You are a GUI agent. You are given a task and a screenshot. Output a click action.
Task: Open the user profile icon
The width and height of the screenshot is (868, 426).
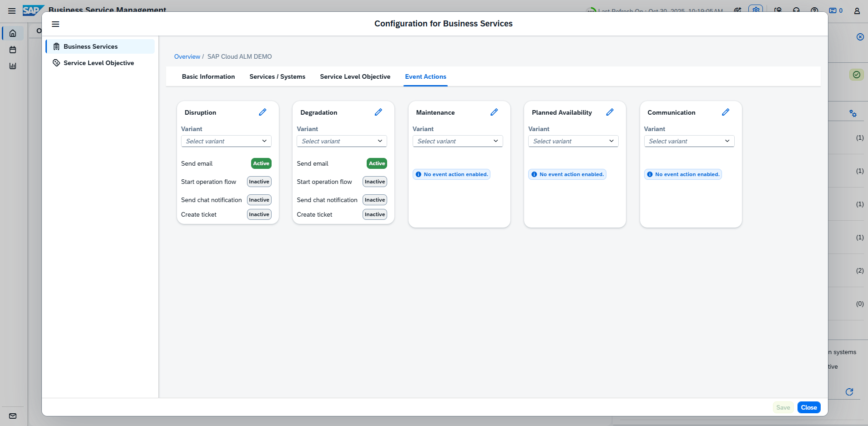coord(857,11)
